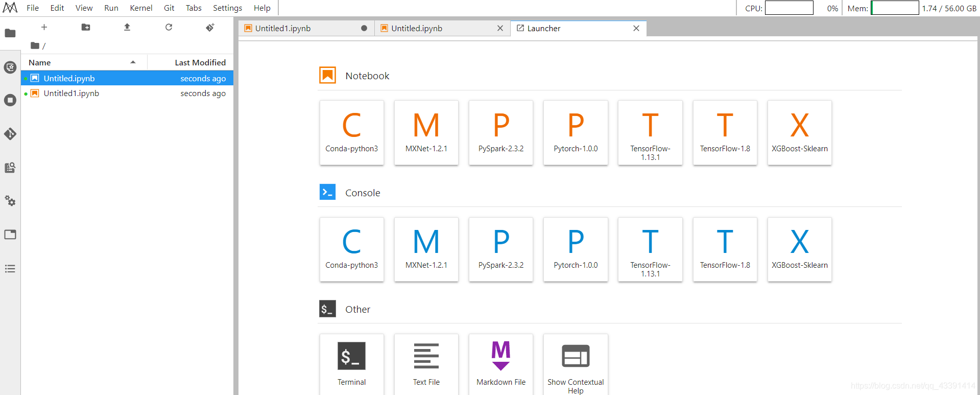Open MXNet-1.2.1 console
The image size is (980, 395).
[x=426, y=249]
